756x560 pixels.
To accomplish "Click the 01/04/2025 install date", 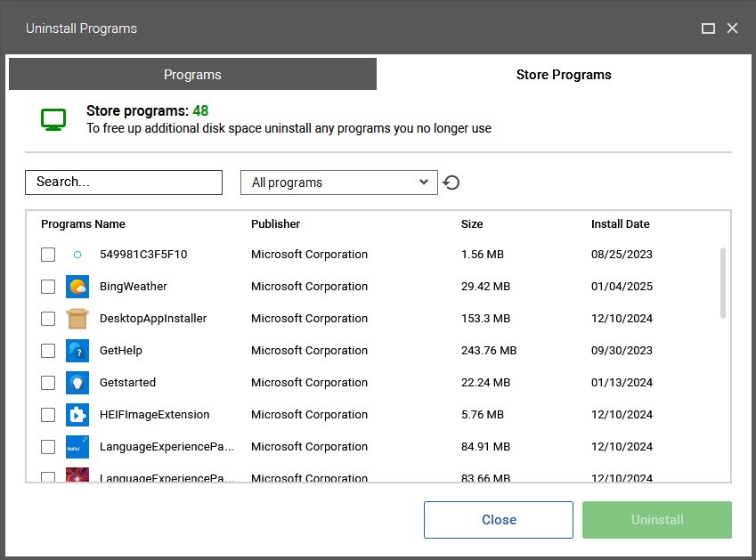I will click(x=622, y=287).
